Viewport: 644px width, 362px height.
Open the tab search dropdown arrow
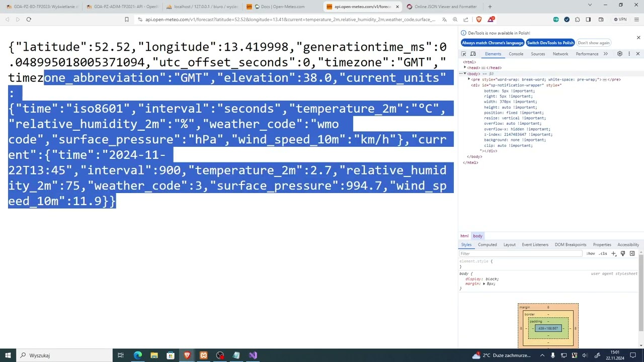click(590, 5)
